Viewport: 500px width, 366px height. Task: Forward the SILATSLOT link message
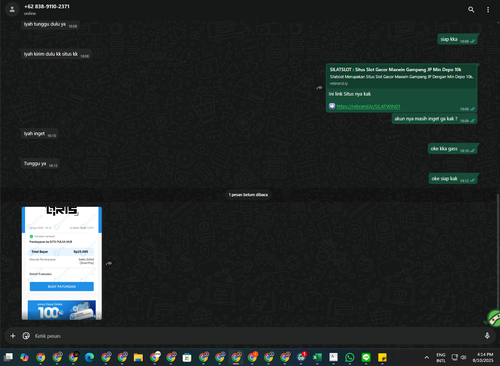pos(319,88)
